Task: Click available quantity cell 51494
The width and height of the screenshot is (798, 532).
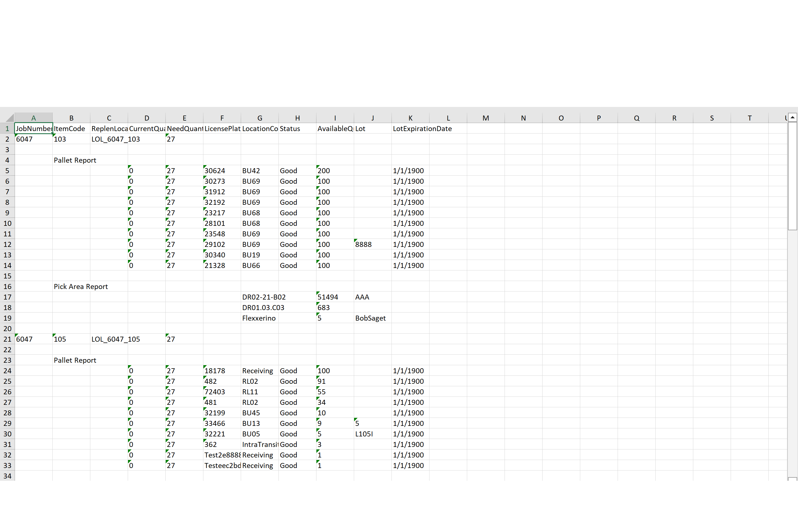Action: click(x=335, y=297)
